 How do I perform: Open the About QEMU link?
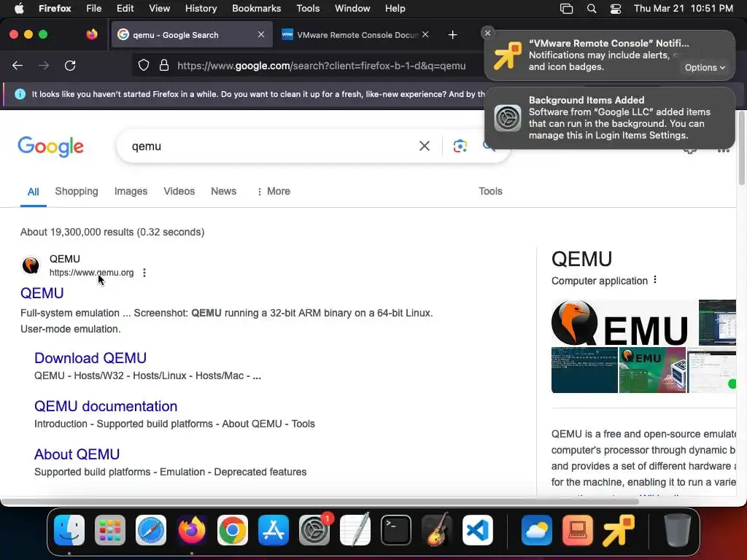coord(77,454)
